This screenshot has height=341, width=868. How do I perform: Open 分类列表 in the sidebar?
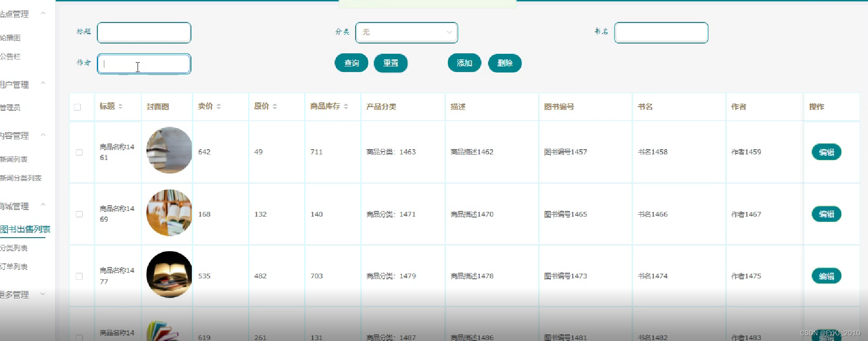tap(14, 248)
